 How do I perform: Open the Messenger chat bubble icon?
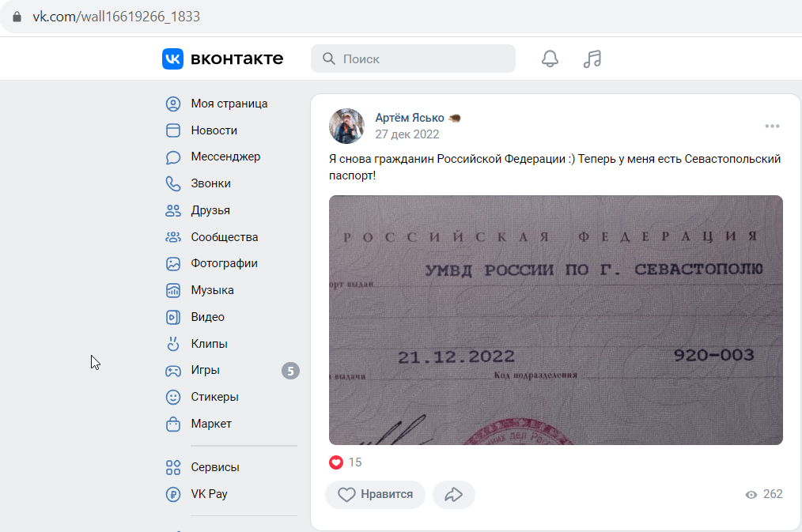point(173,157)
